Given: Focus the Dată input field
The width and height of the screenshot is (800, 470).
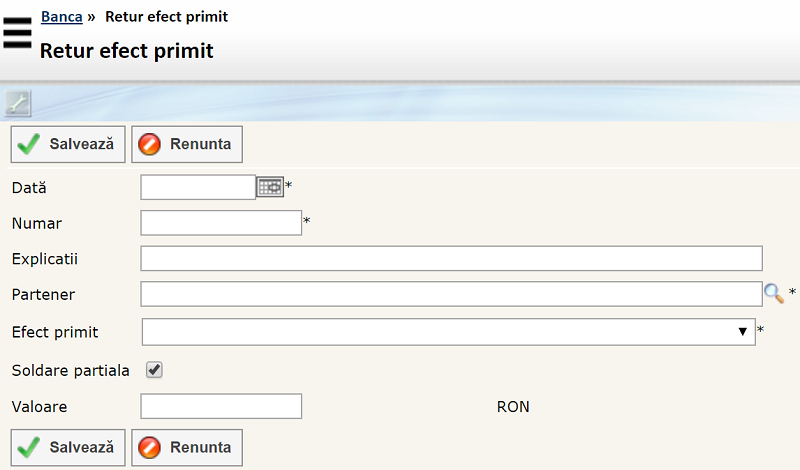Looking at the screenshot, I should pos(198,187).
